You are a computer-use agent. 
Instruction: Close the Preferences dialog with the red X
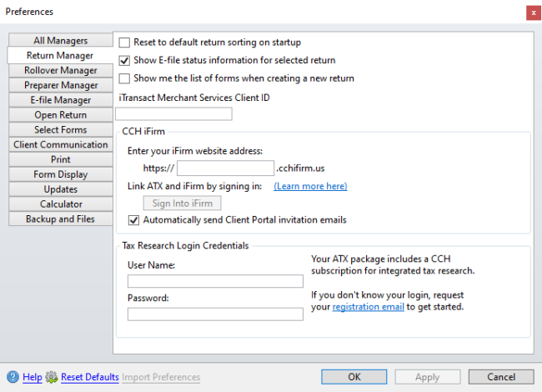click(534, 13)
